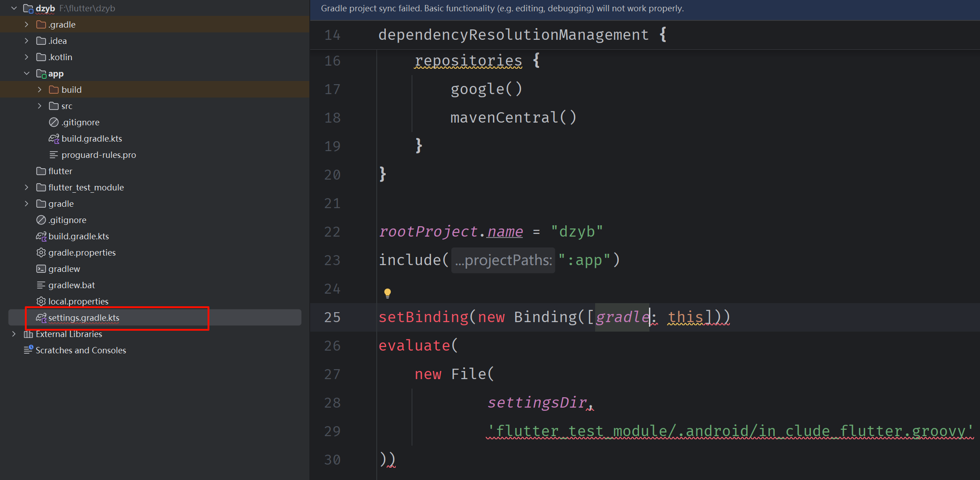980x480 pixels.
Task: Click the ":app" string on line 23
Action: pyautogui.click(x=584, y=260)
